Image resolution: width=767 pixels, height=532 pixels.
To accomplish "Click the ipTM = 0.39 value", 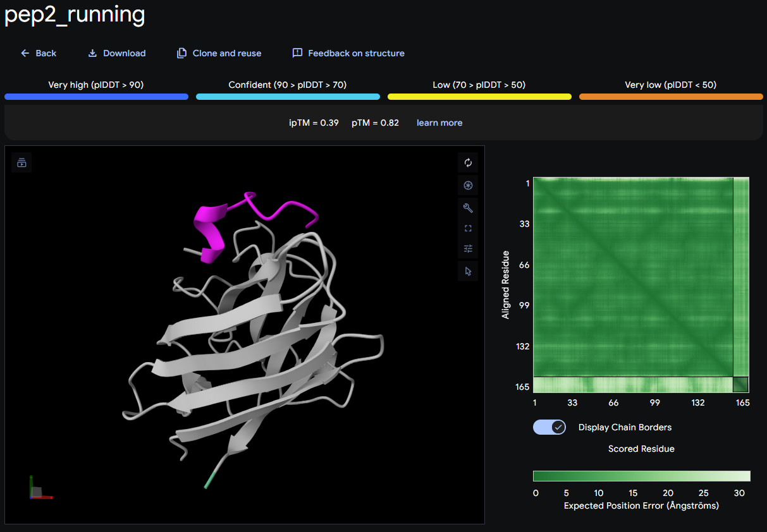I will coord(314,123).
